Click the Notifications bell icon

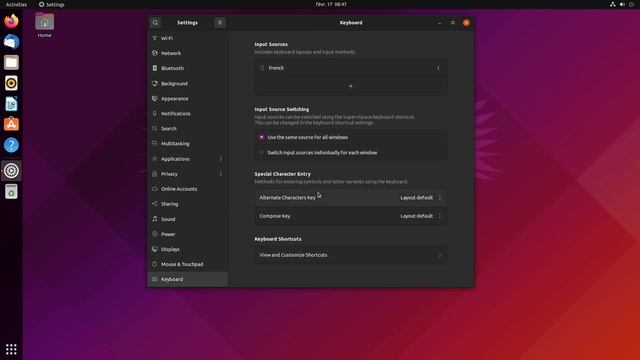tap(155, 113)
